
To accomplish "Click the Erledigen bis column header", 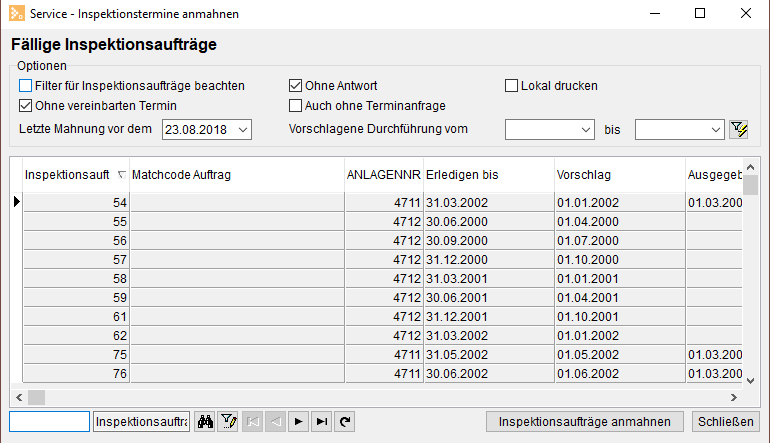I will pos(486,174).
